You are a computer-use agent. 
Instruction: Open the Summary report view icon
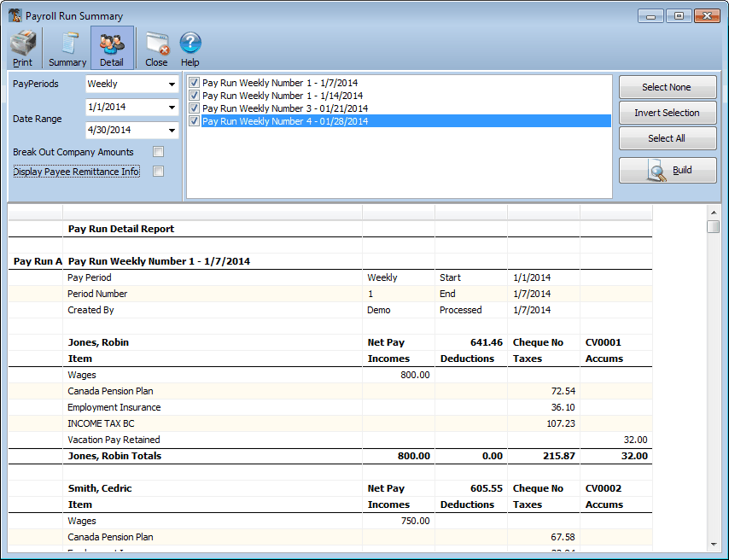[x=67, y=47]
